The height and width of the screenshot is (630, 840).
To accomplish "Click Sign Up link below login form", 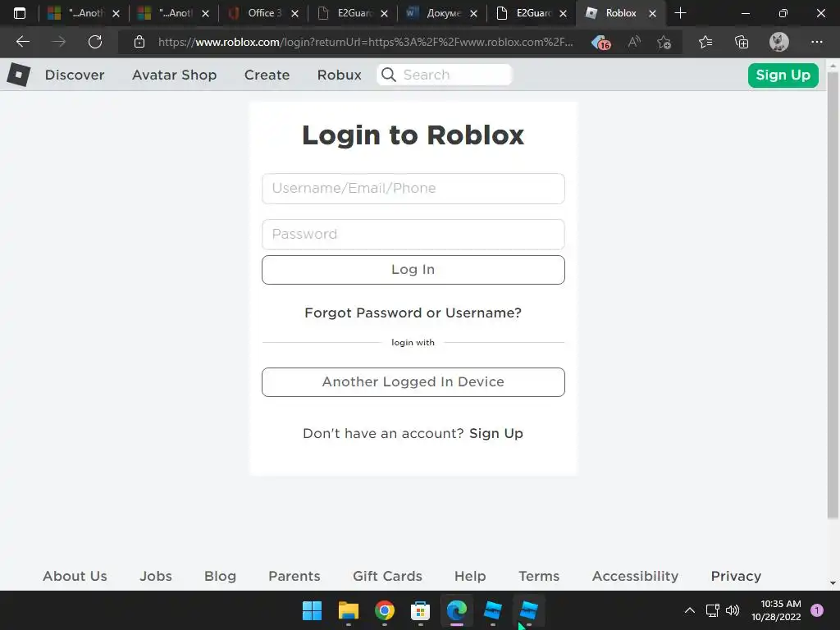I will [496, 433].
